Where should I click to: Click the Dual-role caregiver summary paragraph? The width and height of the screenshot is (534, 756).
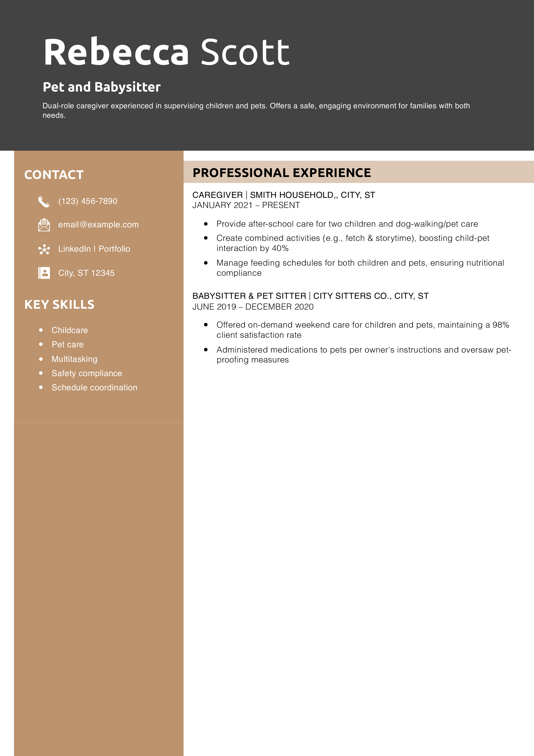(256, 110)
